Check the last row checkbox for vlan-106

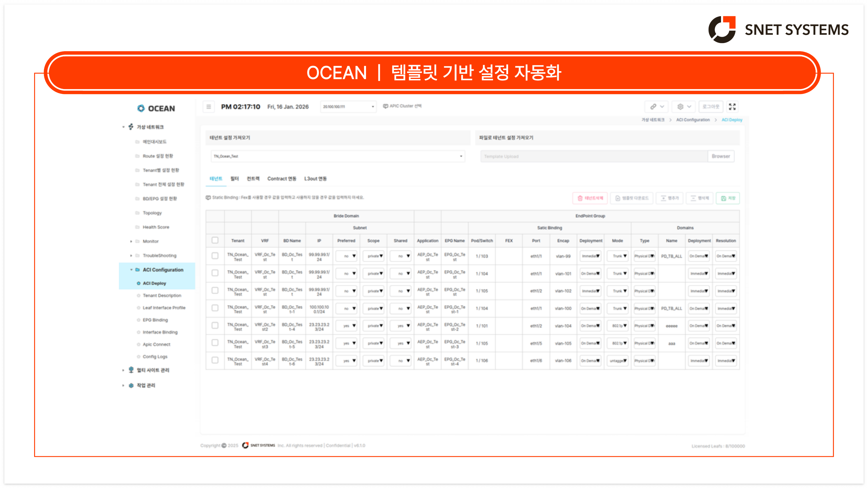215,360
